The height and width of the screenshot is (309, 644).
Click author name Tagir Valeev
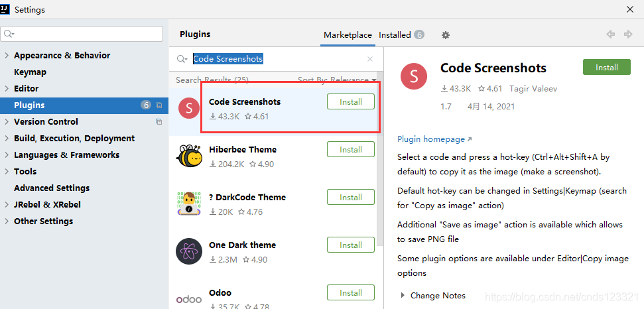point(533,89)
